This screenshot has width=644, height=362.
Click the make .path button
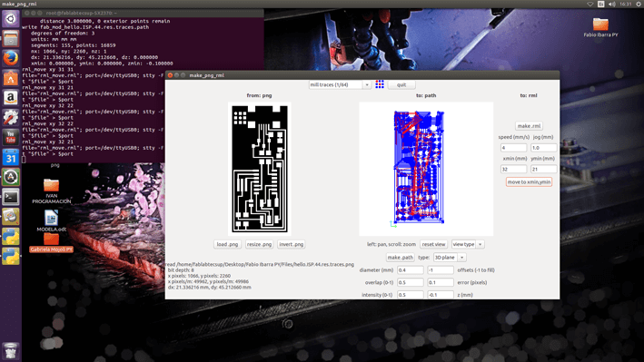tap(400, 258)
